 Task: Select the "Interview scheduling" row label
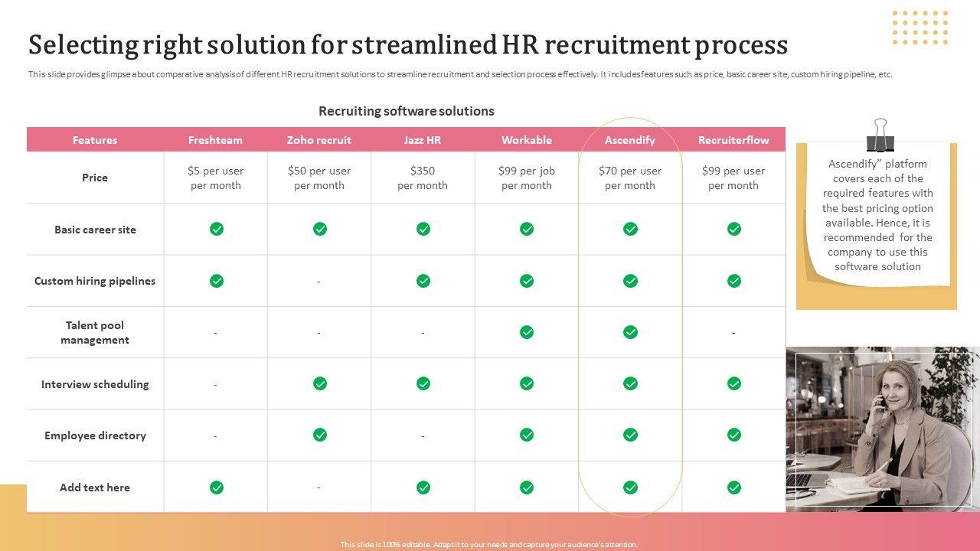[x=95, y=384]
